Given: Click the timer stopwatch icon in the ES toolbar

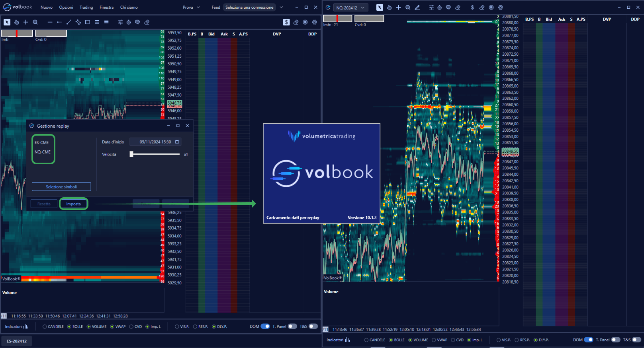Looking at the screenshot, I should 129,22.
